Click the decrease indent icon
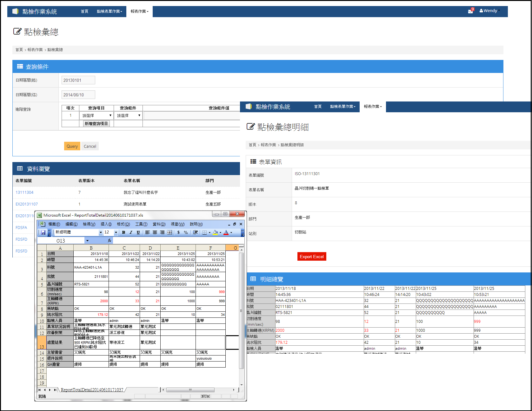The height and width of the screenshot is (411, 532). coord(195,232)
